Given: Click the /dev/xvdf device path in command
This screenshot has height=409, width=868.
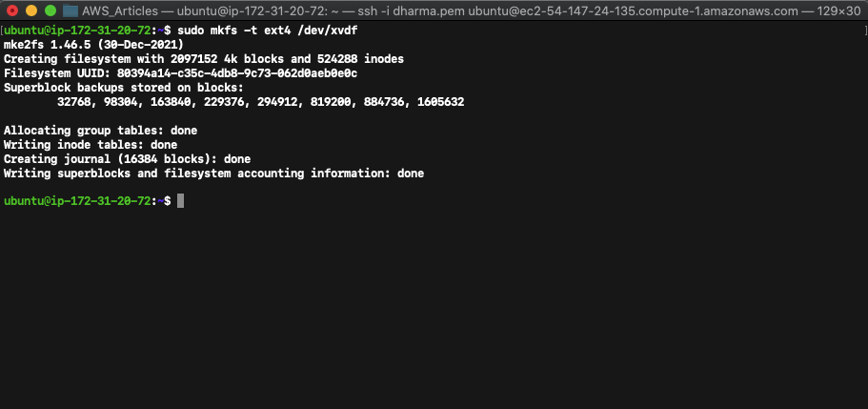Looking at the screenshot, I should point(327,31).
